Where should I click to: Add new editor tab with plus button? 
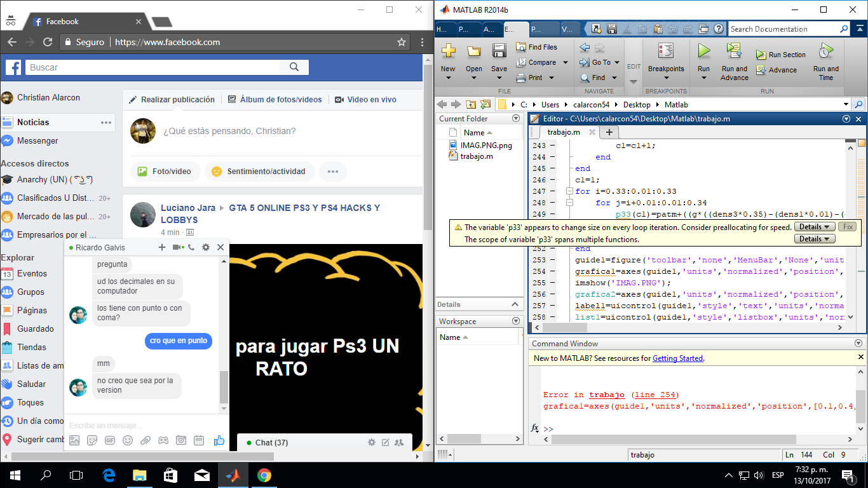(609, 132)
